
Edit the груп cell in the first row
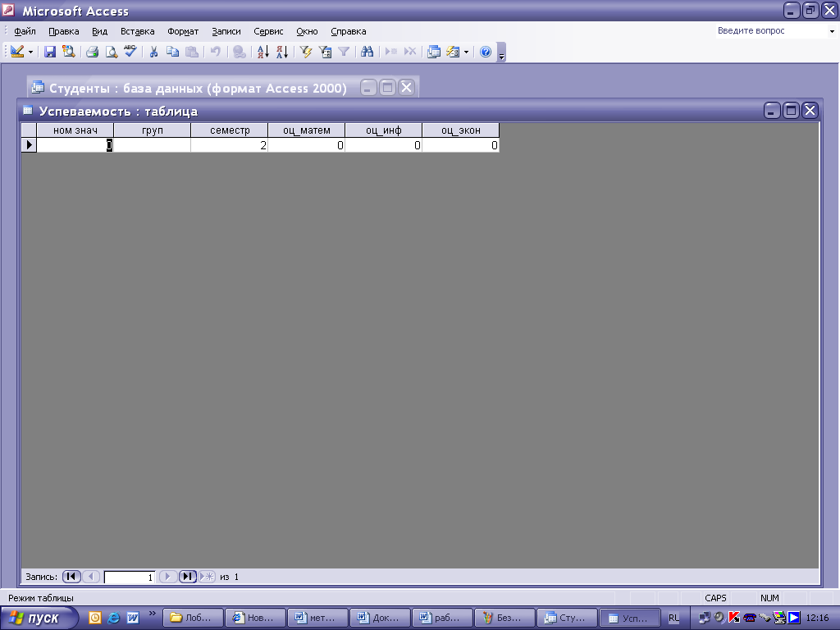(152, 145)
